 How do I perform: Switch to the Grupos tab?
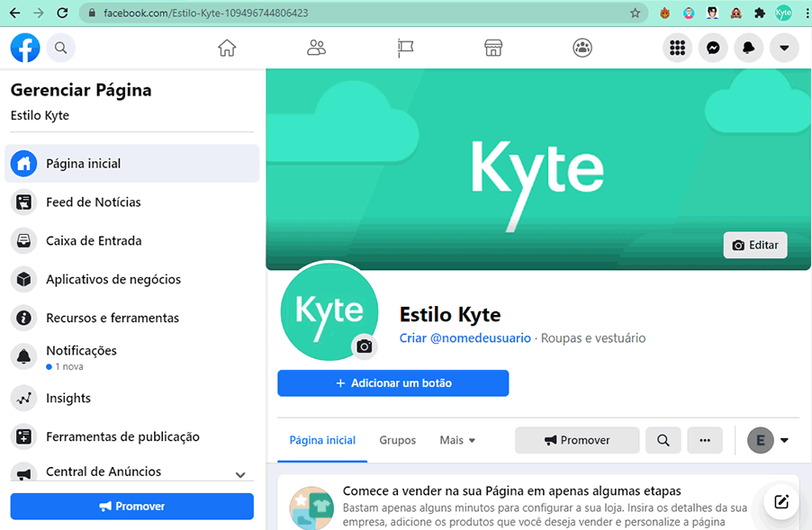click(x=397, y=440)
